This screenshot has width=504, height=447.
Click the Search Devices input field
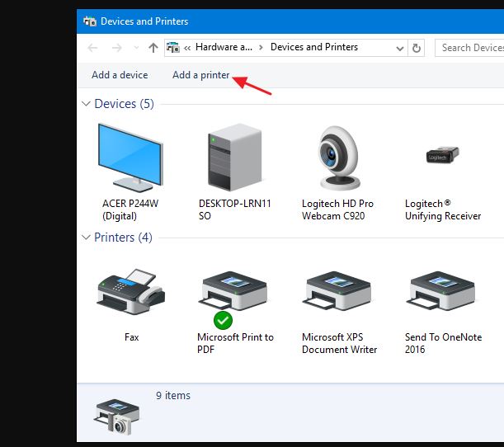tap(469, 48)
